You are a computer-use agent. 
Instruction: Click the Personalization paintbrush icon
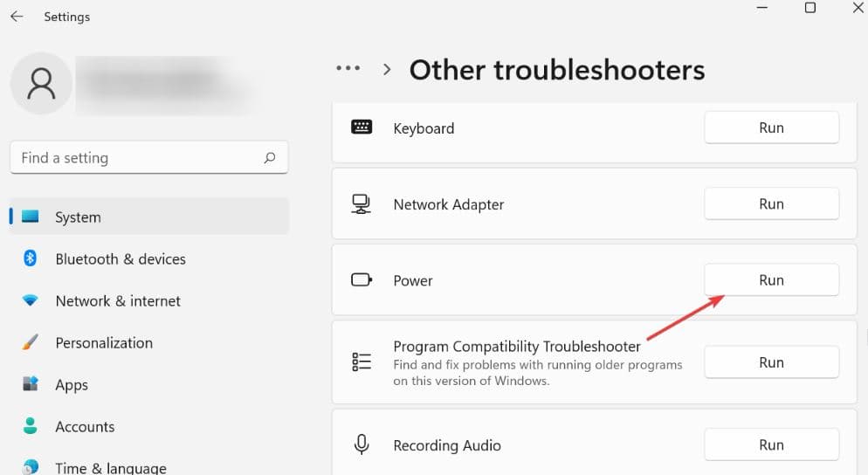(30, 342)
